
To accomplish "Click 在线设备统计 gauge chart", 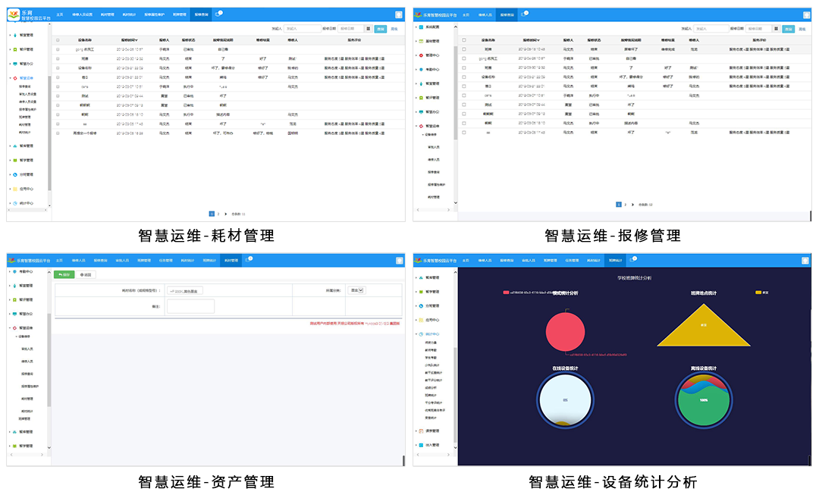I will tap(565, 401).
